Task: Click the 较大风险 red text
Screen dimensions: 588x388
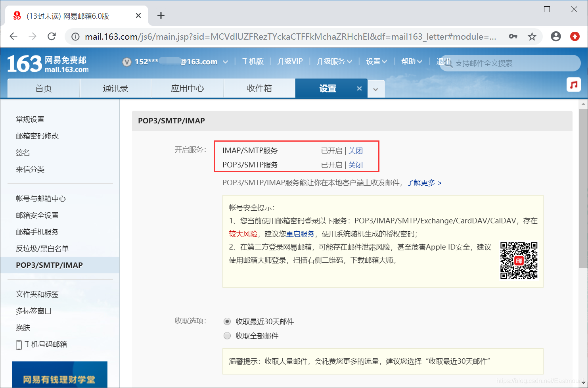Action: point(243,234)
